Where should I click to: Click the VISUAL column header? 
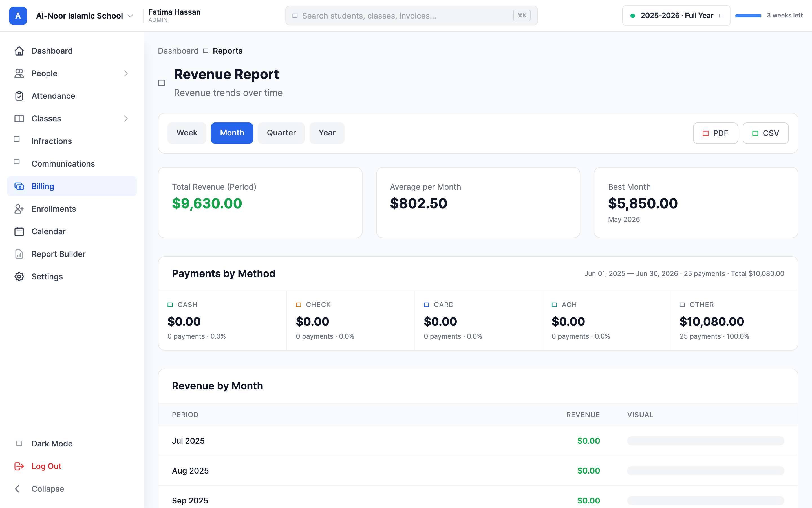click(640, 415)
